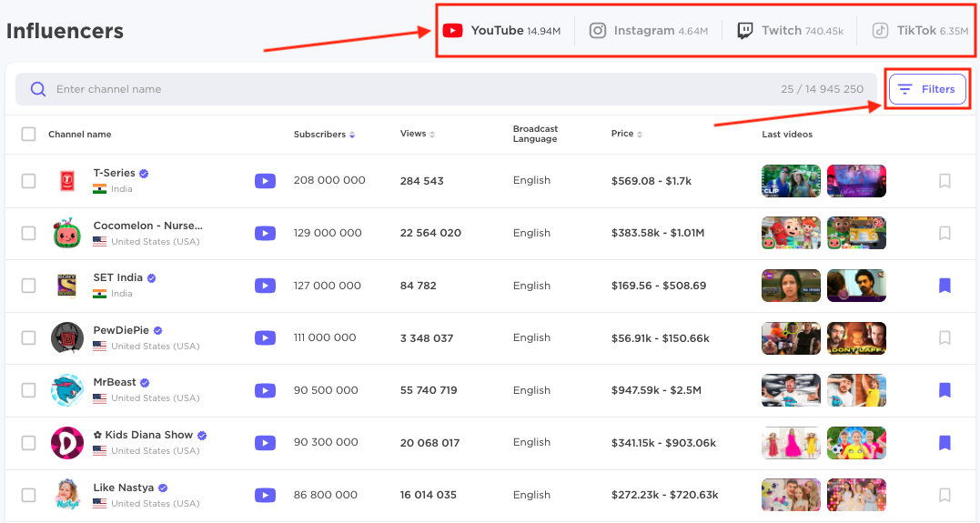Open the Filters panel
The image size is (980, 523).
point(927,89)
